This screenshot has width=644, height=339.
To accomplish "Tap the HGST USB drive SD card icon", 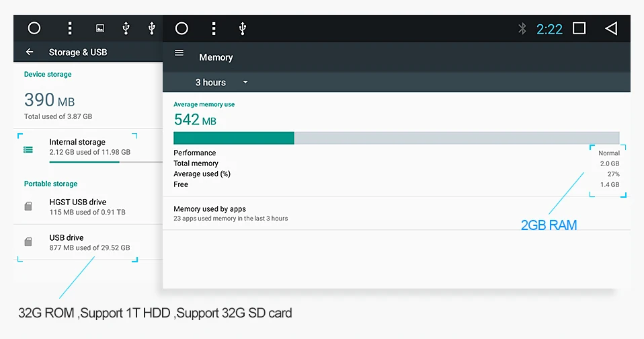I will pyautogui.click(x=28, y=206).
